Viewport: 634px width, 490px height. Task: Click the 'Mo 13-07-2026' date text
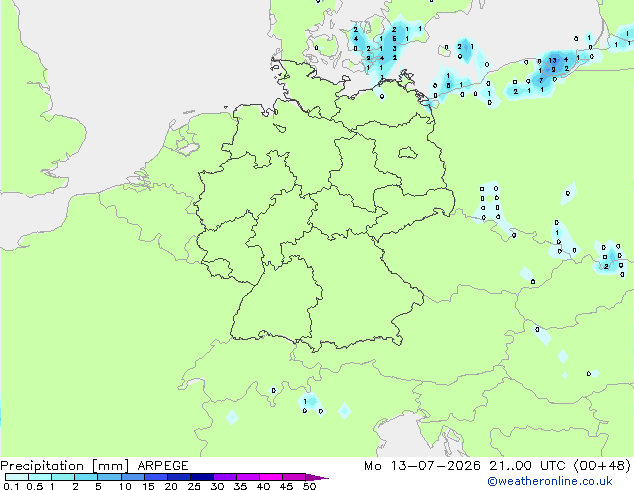(x=422, y=466)
